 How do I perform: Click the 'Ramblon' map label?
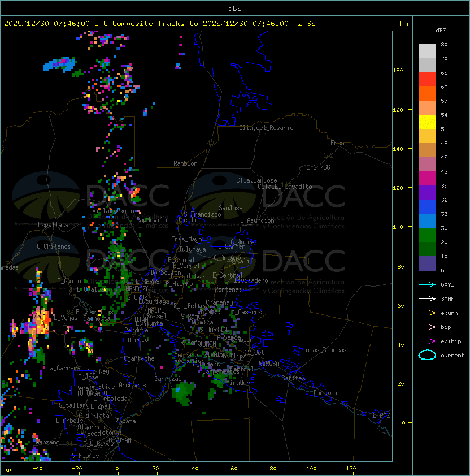tap(185, 163)
